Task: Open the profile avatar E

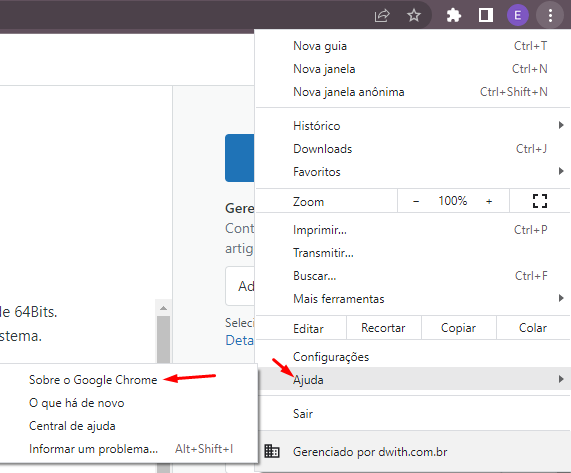Action: click(517, 15)
